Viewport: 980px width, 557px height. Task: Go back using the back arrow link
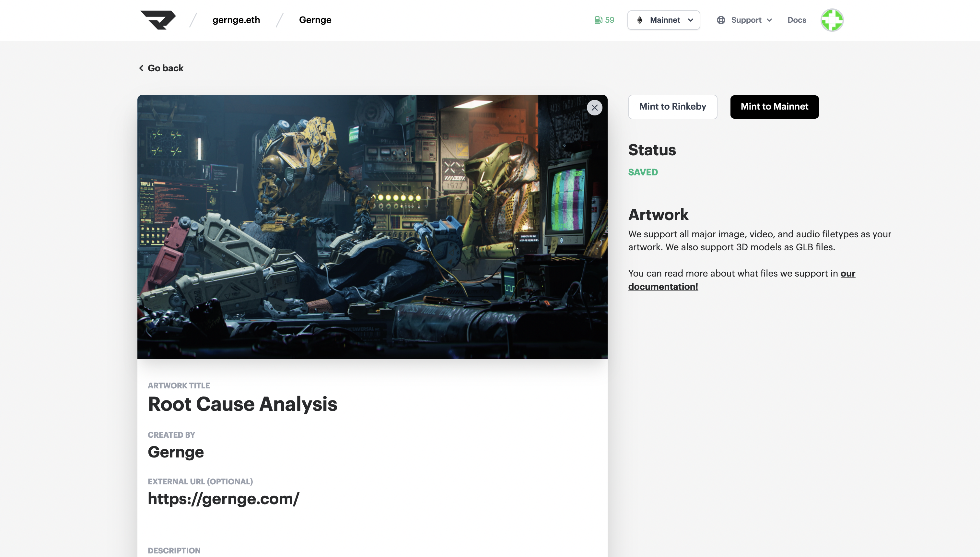click(x=161, y=68)
